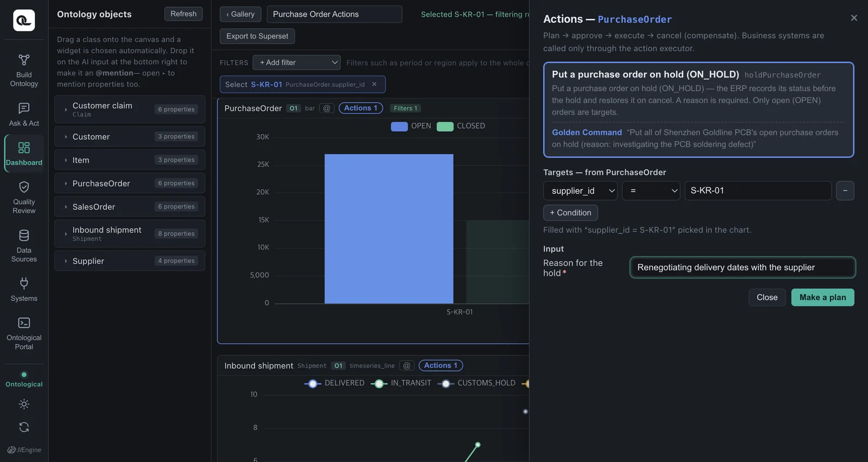Close the Actions PurchaseOrder panel
The height and width of the screenshot is (462, 868).
click(854, 18)
